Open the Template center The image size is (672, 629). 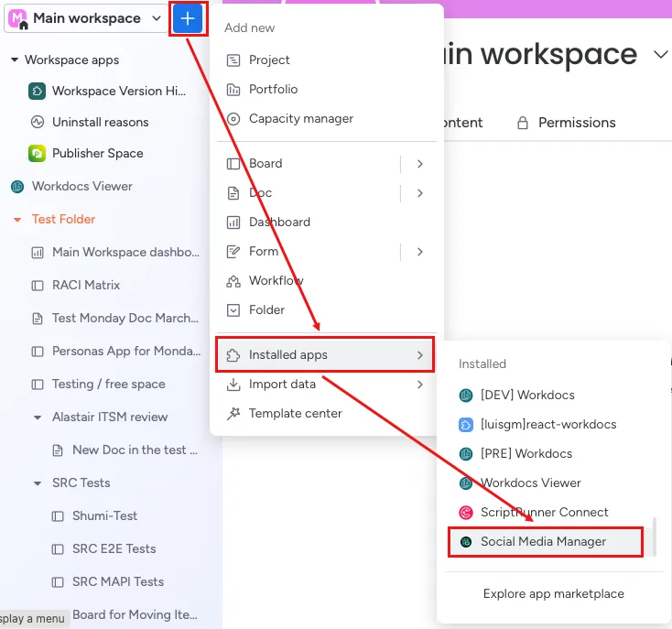coord(327,414)
